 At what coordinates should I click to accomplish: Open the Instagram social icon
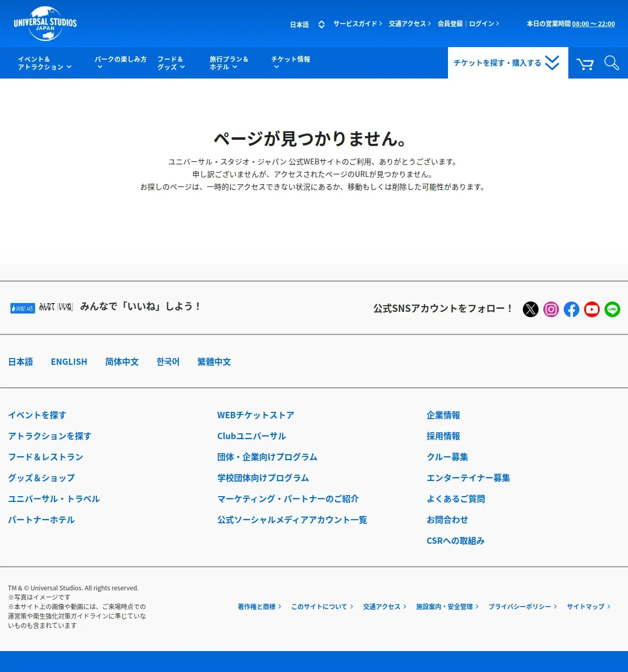(551, 309)
